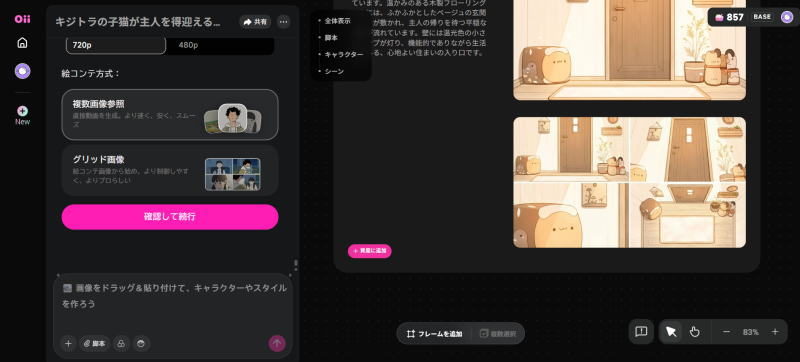This screenshot has width=800, height=362.
Task: Click the 複数画像参照 preview thumbnail
Action: (233, 119)
